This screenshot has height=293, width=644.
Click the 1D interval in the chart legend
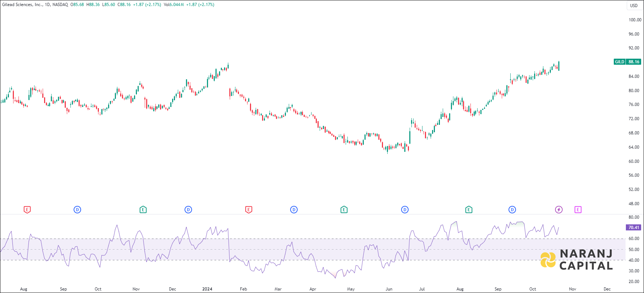[x=47, y=5]
